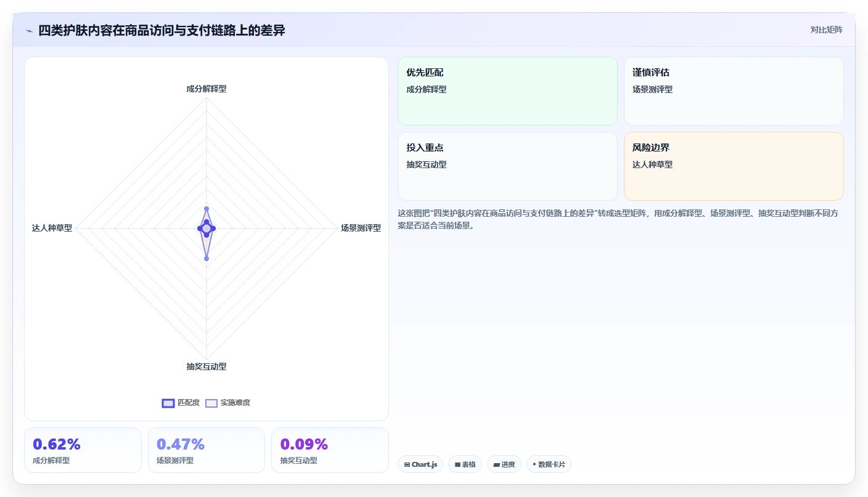This screenshot has height=497, width=868.
Task: Click the 0.62% statistic value
Action: [57, 444]
